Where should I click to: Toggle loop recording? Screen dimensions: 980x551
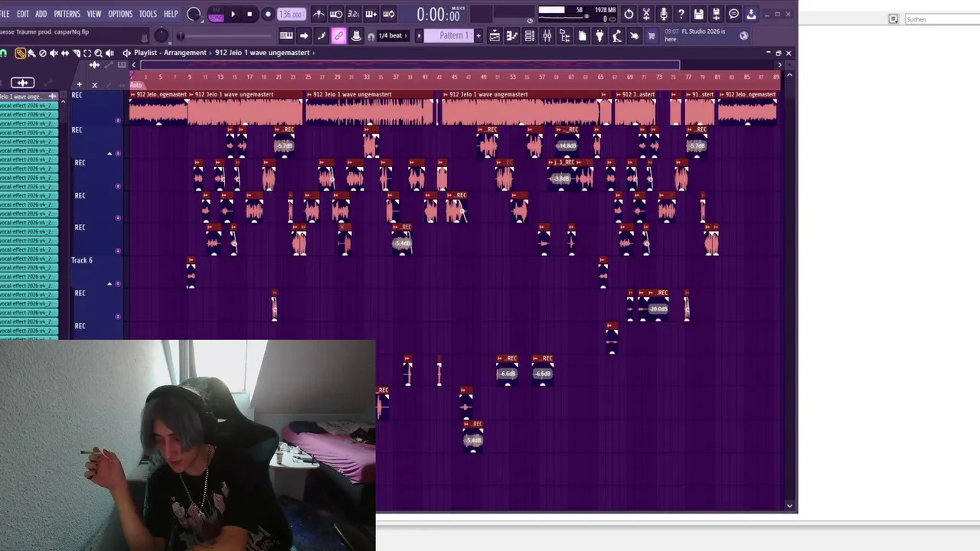coord(389,14)
